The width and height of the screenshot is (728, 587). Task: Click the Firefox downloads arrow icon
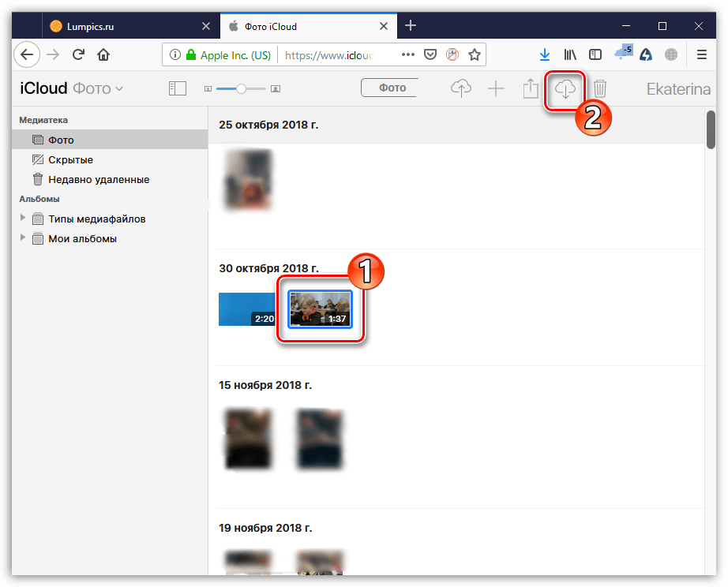(544, 54)
